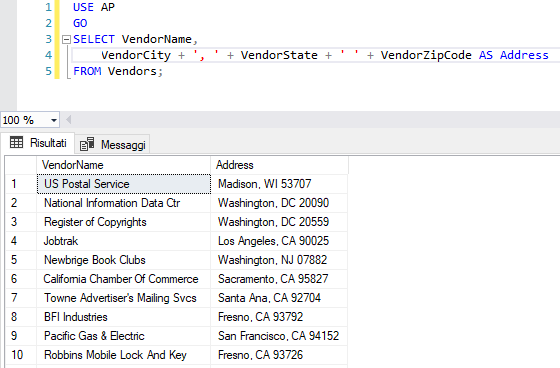Click VendorZipCode in the query editor

point(426,55)
